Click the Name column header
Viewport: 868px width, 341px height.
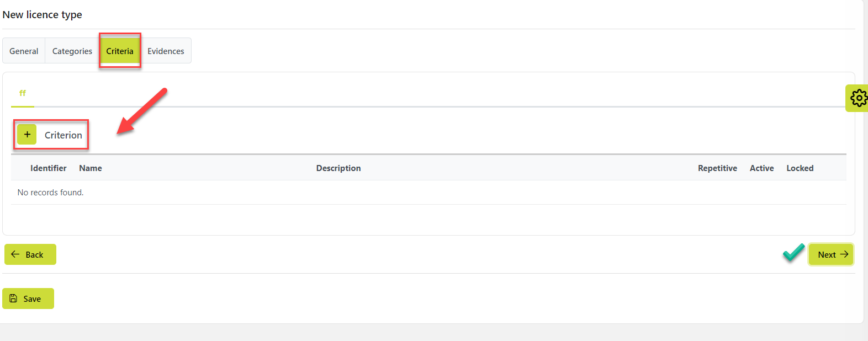point(91,168)
